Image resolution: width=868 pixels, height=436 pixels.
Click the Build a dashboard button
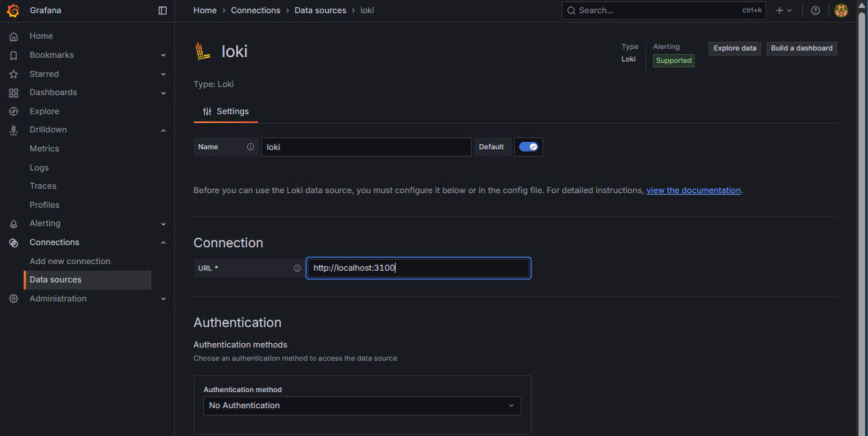pos(801,48)
